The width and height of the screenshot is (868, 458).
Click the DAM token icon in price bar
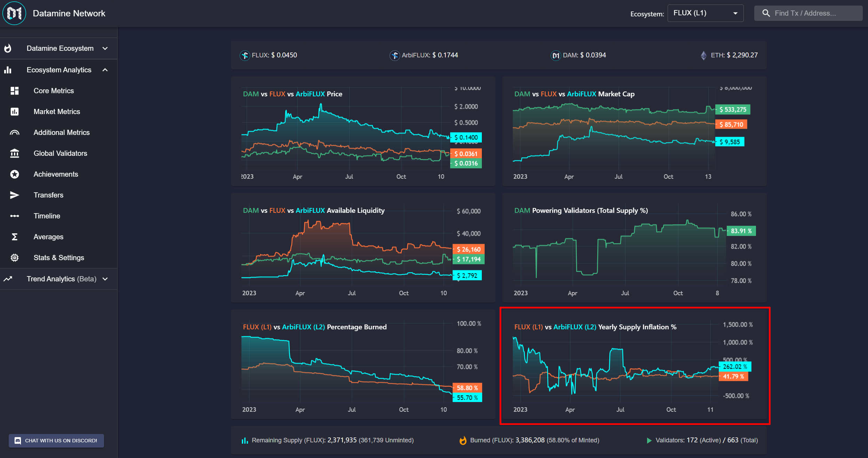(x=556, y=55)
